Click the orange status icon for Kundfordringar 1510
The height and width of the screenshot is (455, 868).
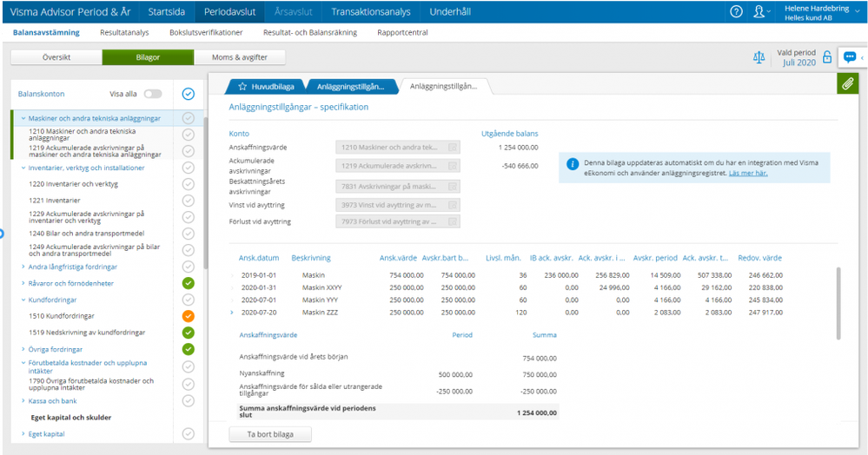(189, 316)
